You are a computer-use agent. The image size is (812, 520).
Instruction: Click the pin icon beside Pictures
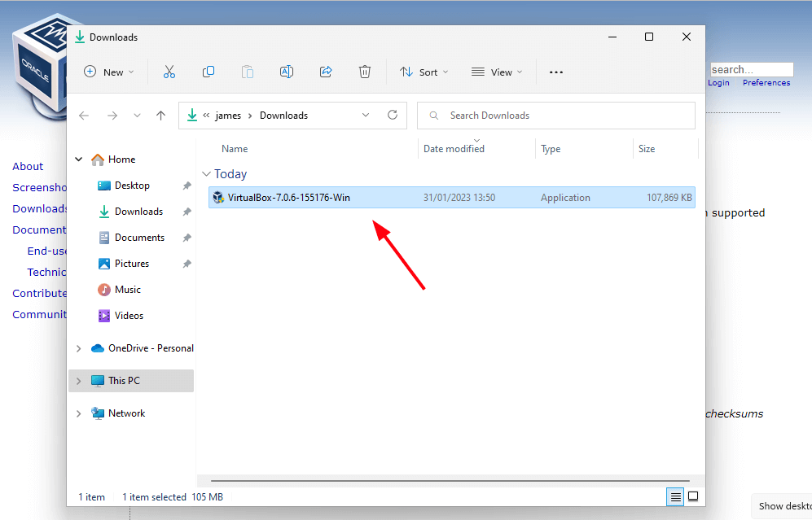[x=187, y=264]
